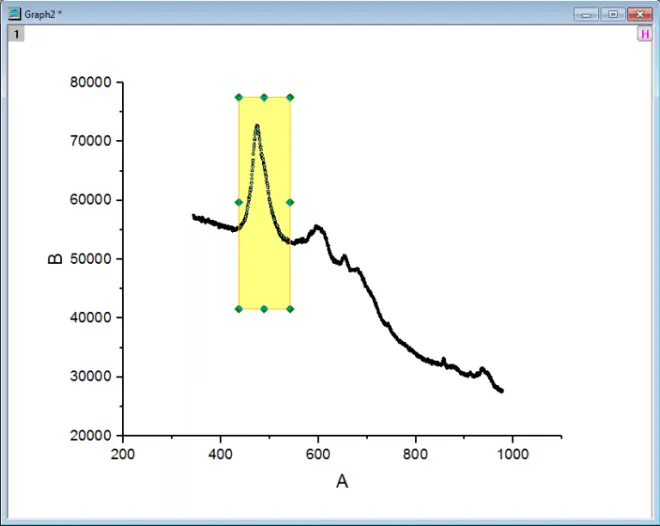The width and height of the screenshot is (660, 526).
Task: Click X axis tick label 400
Action: coord(220,454)
